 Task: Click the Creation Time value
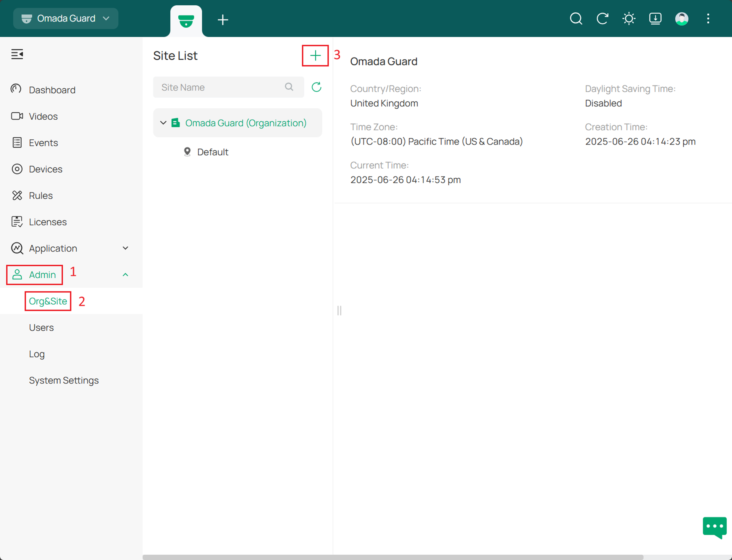[x=640, y=141]
